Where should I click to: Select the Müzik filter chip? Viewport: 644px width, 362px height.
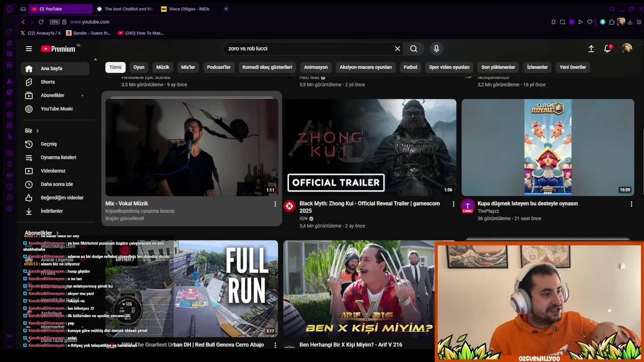pyautogui.click(x=163, y=67)
